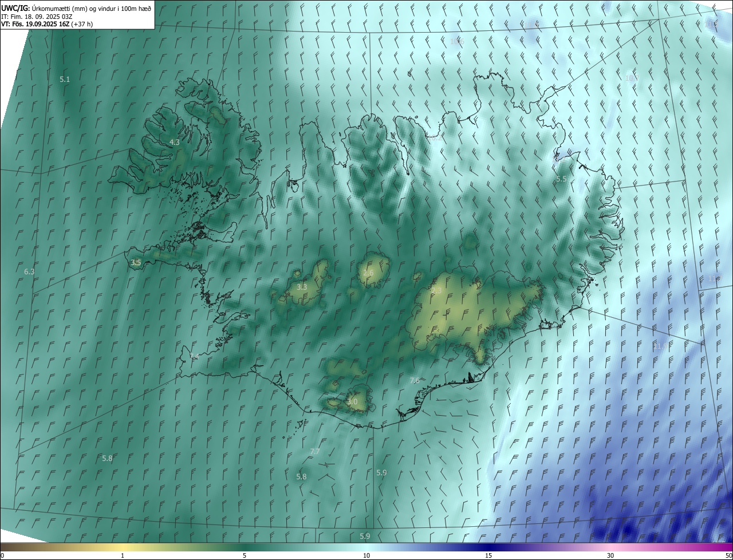733x560 pixels.
Task: Click the faint 10.2 label on the north coast
Action: pos(435,137)
